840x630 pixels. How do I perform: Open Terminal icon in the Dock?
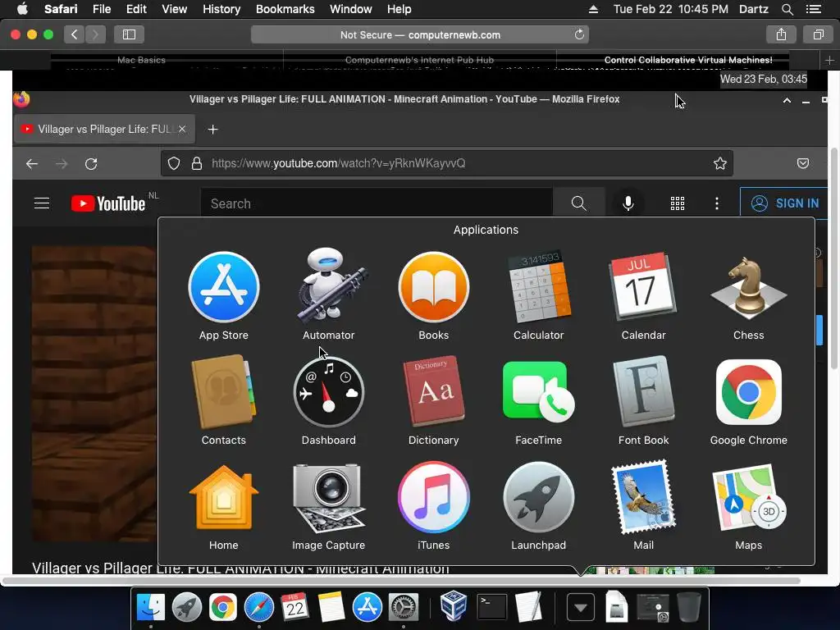pyautogui.click(x=492, y=607)
